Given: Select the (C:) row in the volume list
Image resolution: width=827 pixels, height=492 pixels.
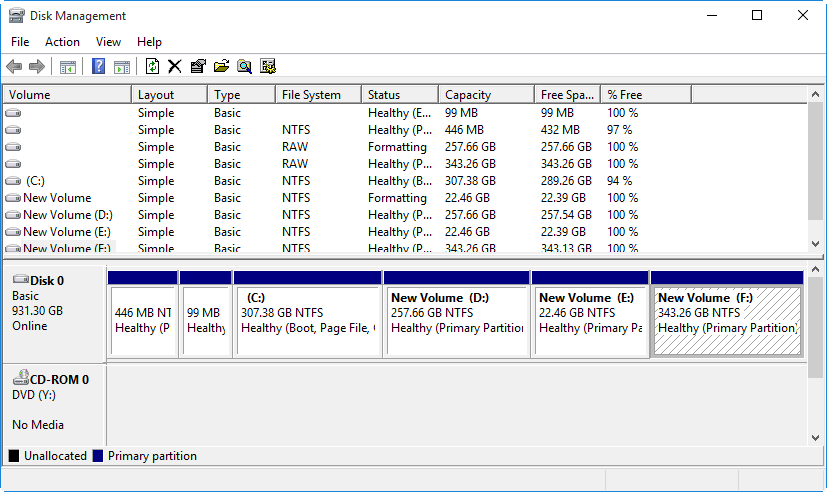Looking at the screenshot, I should click(x=35, y=181).
